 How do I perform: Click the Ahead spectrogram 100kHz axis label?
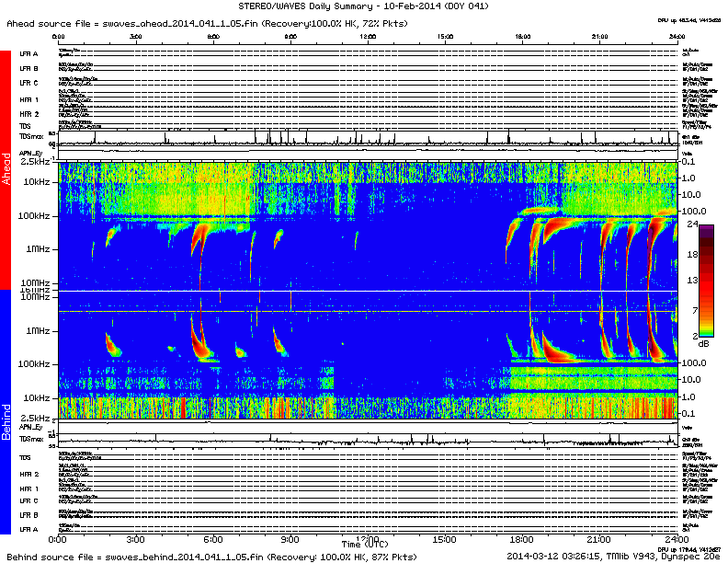(x=34, y=216)
